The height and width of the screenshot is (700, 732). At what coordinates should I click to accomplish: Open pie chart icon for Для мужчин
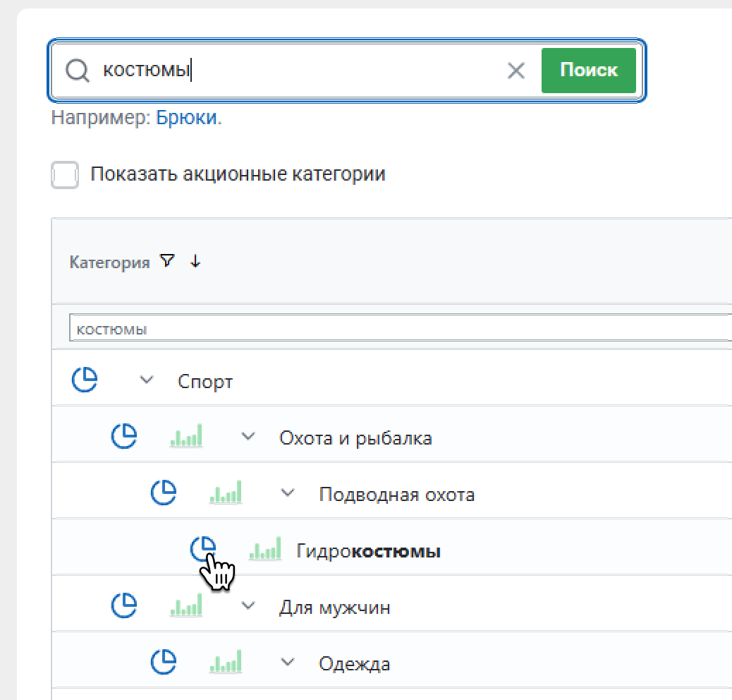point(124,605)
